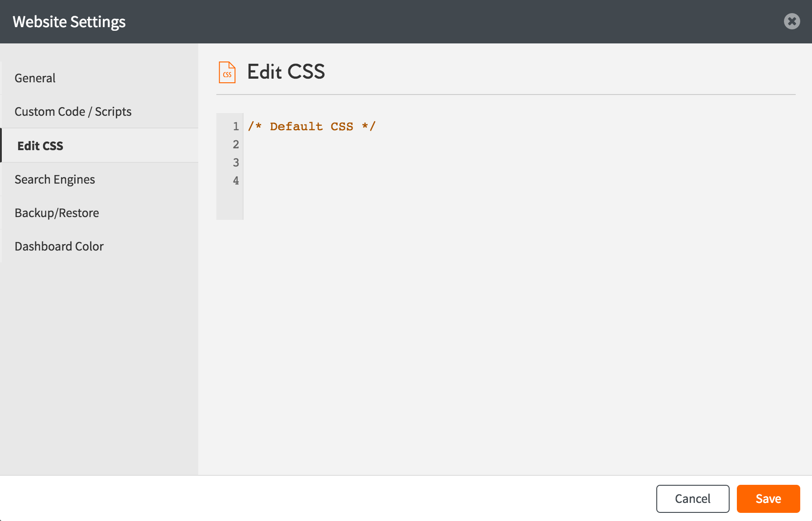The width and height of the screenshot is (812, 521).
Task: Close the Website Settings dialog
Action: [792, 21]
